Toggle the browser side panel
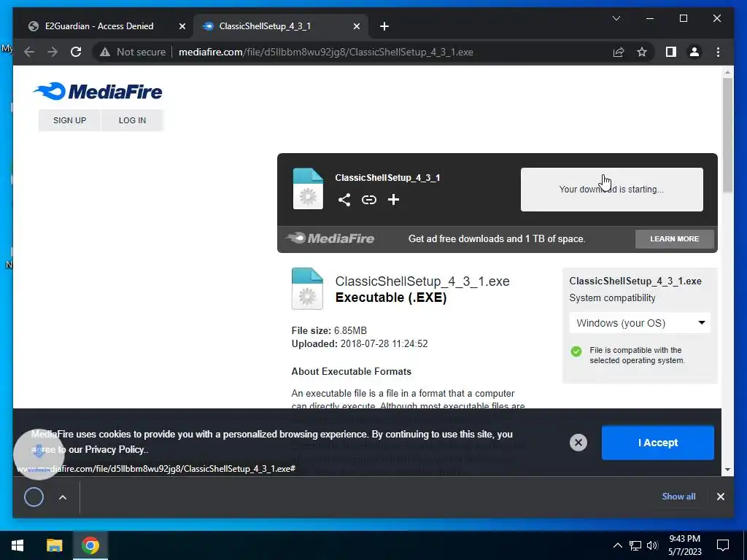 [671, 52]
